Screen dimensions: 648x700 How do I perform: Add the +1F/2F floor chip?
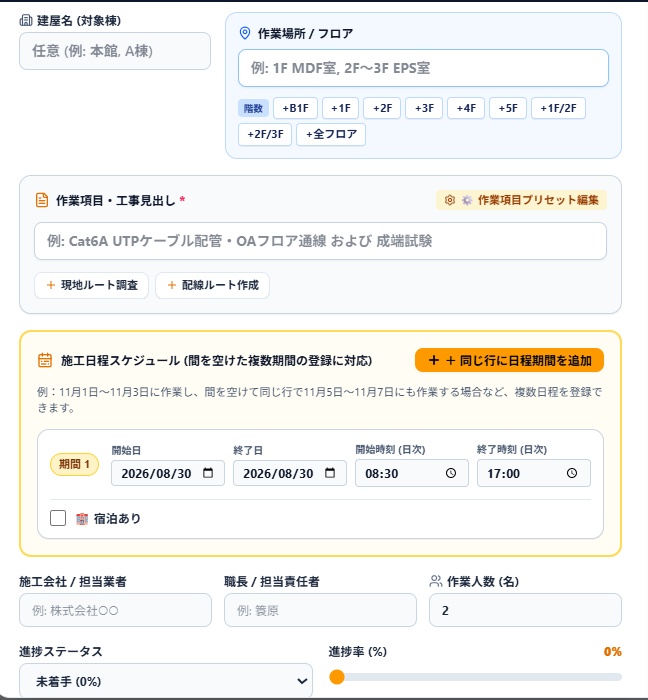click(558, 108)
